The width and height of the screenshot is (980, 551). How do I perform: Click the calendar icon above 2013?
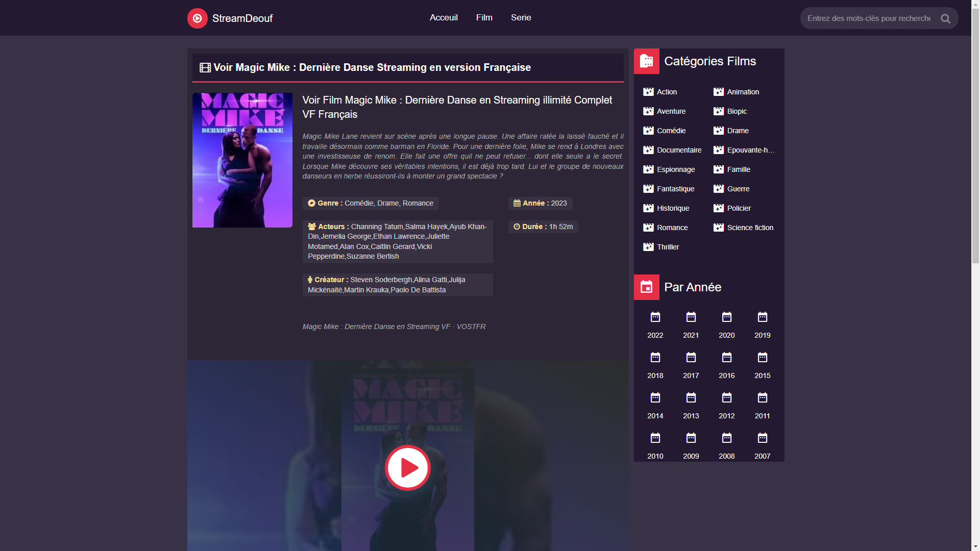coord(691,397)
